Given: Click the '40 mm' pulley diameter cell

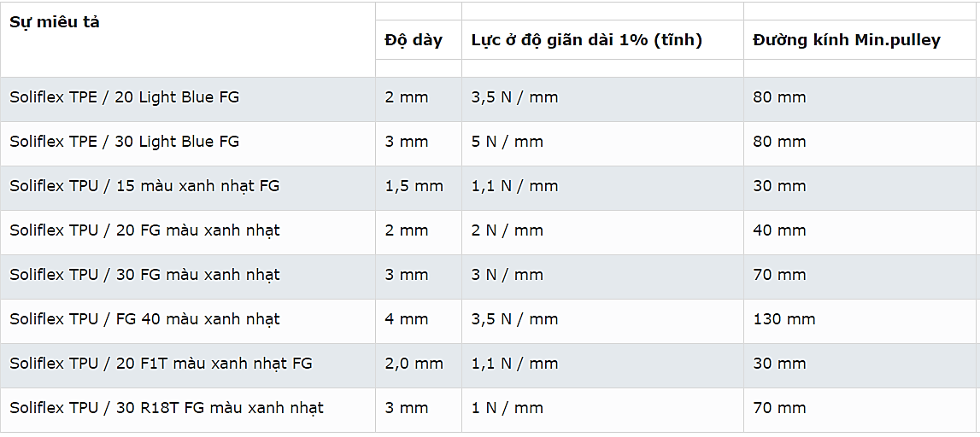Looking at the screenshot, I should [779, 230].
